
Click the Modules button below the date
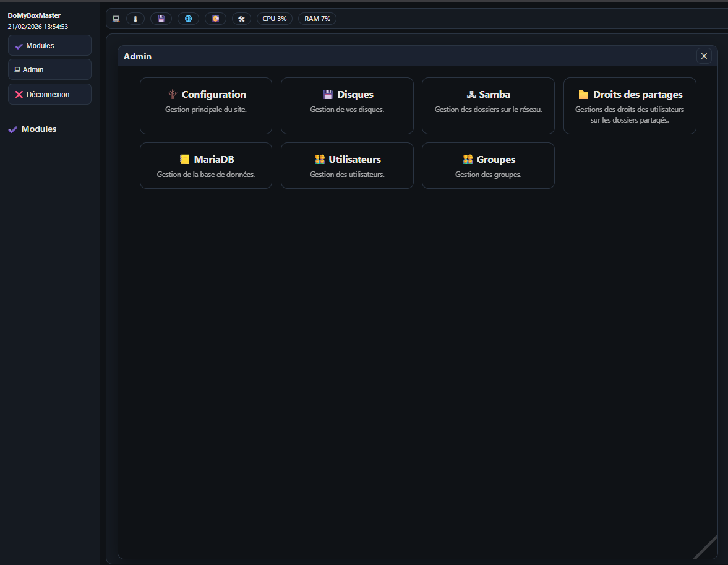49,46
